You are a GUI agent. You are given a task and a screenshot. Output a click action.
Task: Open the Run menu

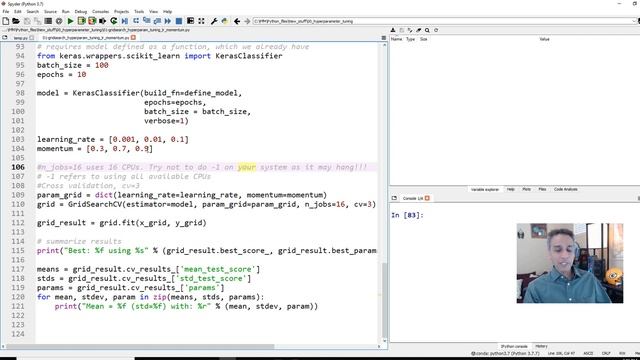[66, 11]
